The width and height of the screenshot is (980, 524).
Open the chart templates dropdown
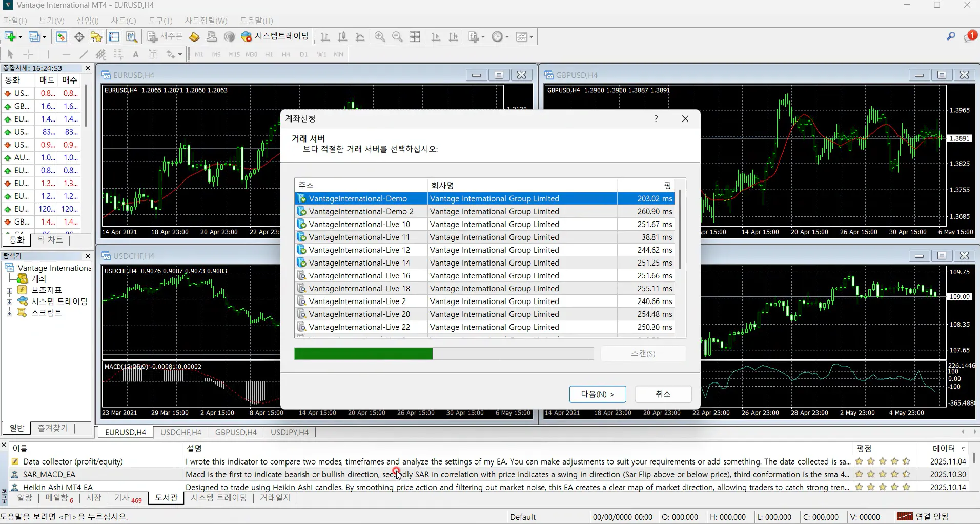pyautogui.click(x=524, y=36)
